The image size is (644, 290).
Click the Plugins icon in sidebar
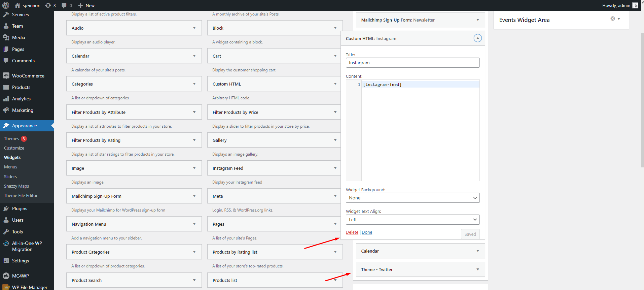point(6,208)
